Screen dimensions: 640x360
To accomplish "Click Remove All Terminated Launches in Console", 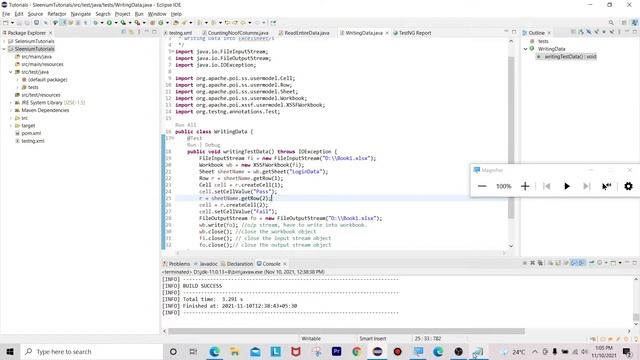I will point(540,263).
